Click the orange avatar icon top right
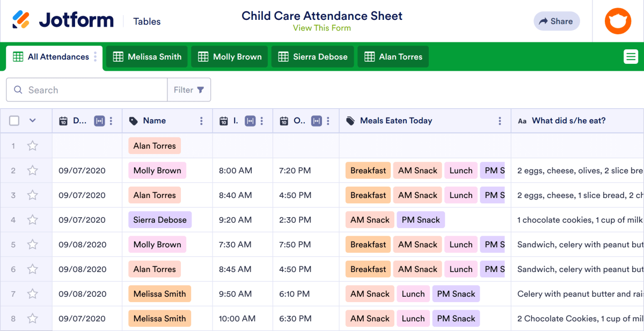Screen dimensions: 644x331 [618, 21]
